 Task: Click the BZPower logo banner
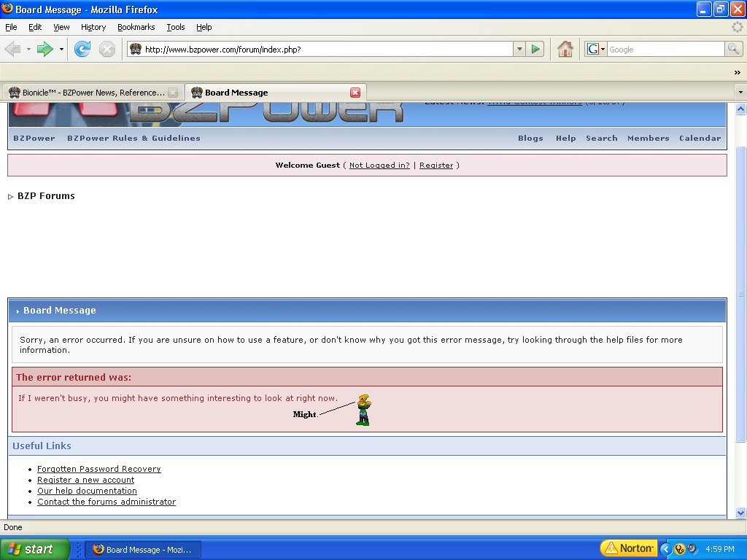[208, 114]
